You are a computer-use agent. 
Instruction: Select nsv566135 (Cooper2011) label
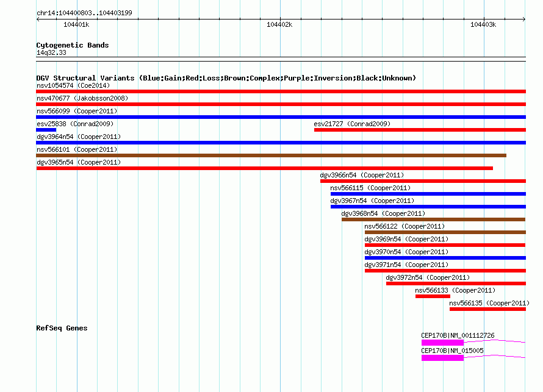[x=489, y=303]
